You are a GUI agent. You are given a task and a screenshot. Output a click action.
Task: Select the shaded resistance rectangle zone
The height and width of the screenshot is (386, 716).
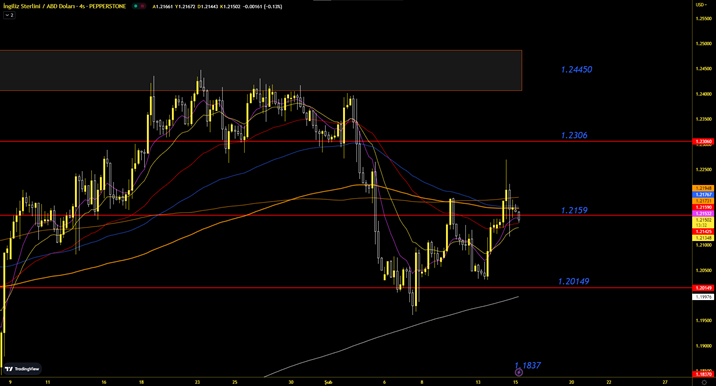(261, 70)
